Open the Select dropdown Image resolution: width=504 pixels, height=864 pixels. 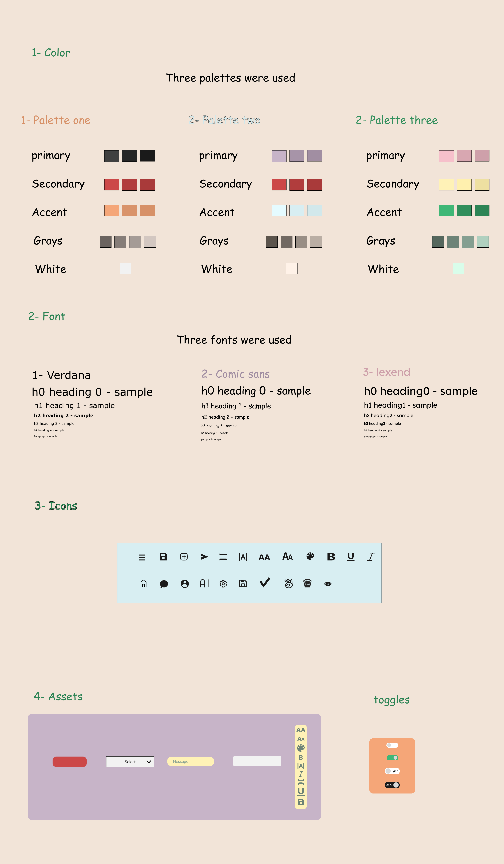[x=130, y=761]
